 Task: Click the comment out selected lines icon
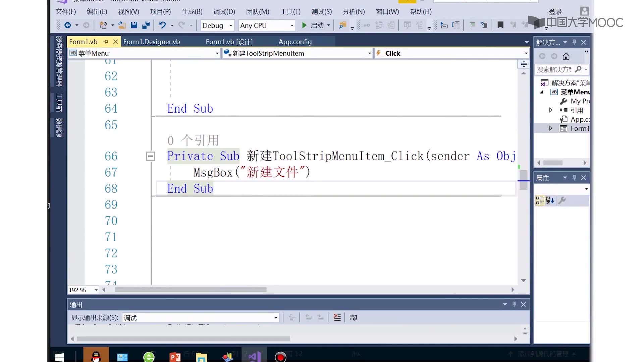[x=472, y=25]
